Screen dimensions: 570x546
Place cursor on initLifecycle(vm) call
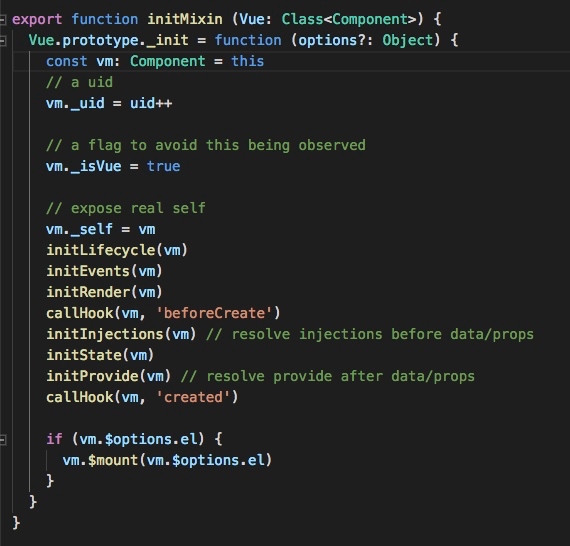(x=117, y=250)
